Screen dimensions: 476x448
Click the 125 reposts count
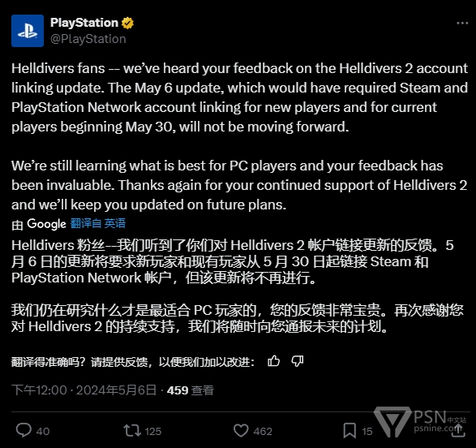(x=153, y=431)
